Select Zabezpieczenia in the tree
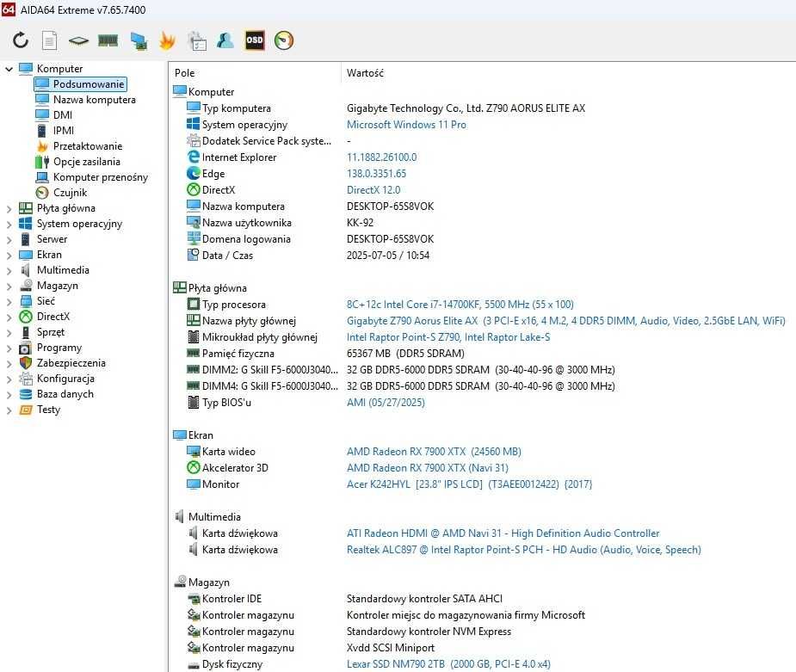Viewport: 796px width, 672px height. (x=71, y=363)
